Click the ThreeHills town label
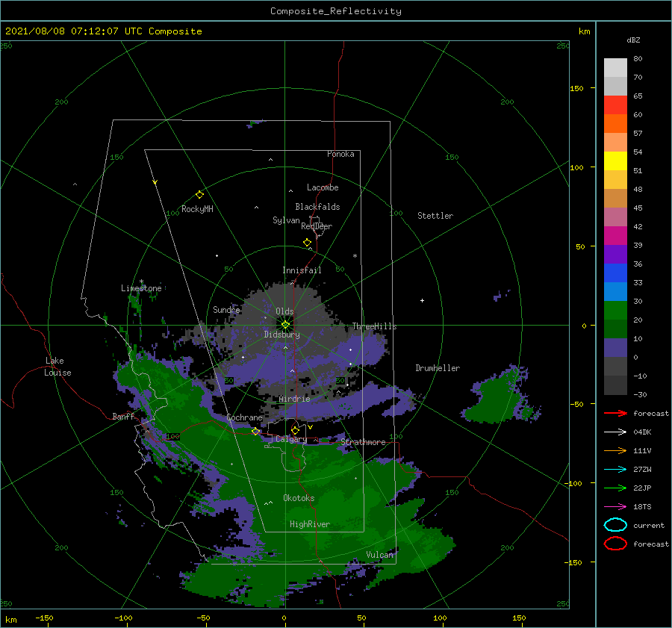The image size is (672, 628). click(375, 326)
